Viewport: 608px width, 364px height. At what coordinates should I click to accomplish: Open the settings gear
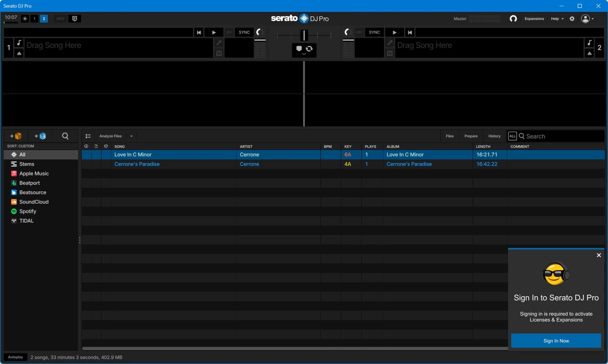(572, 19)
